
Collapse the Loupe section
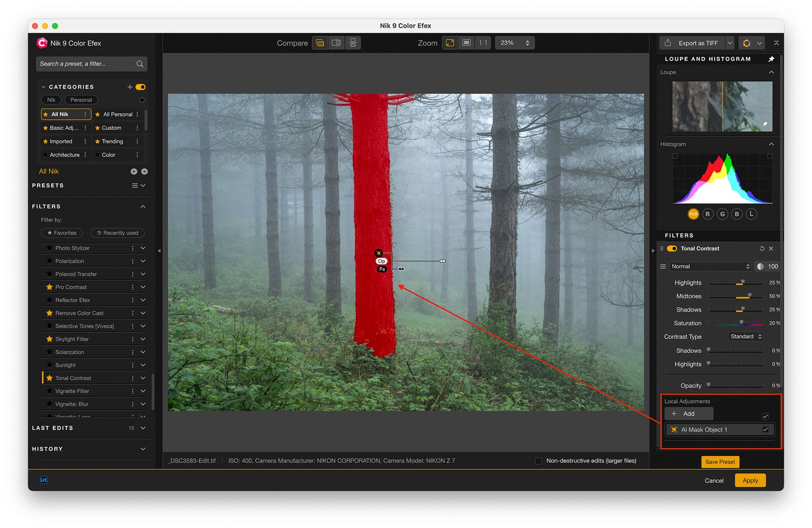(771, 72)
